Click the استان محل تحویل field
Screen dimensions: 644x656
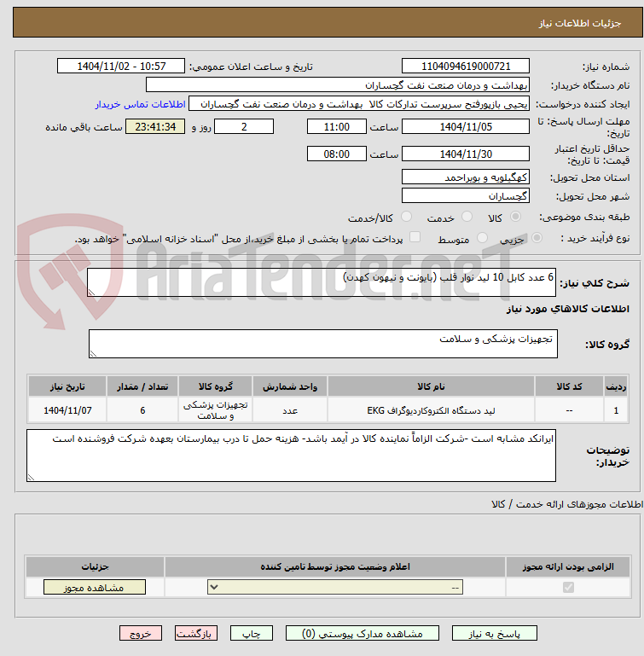click(466, 177)
